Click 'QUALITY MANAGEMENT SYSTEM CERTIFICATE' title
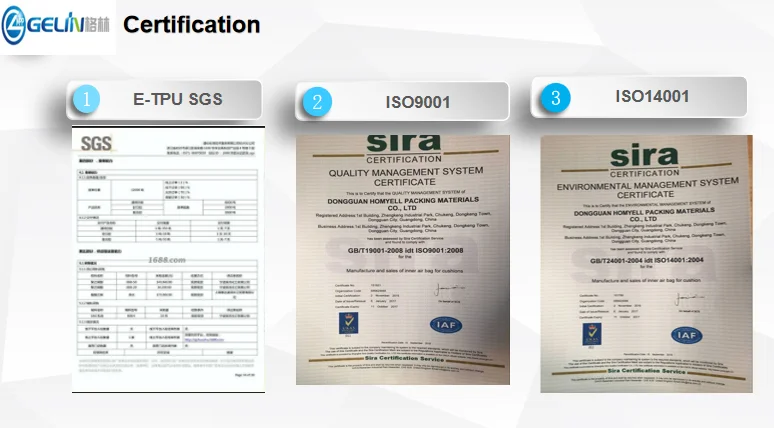The image size is (774, 428). [x=406, y=176]
